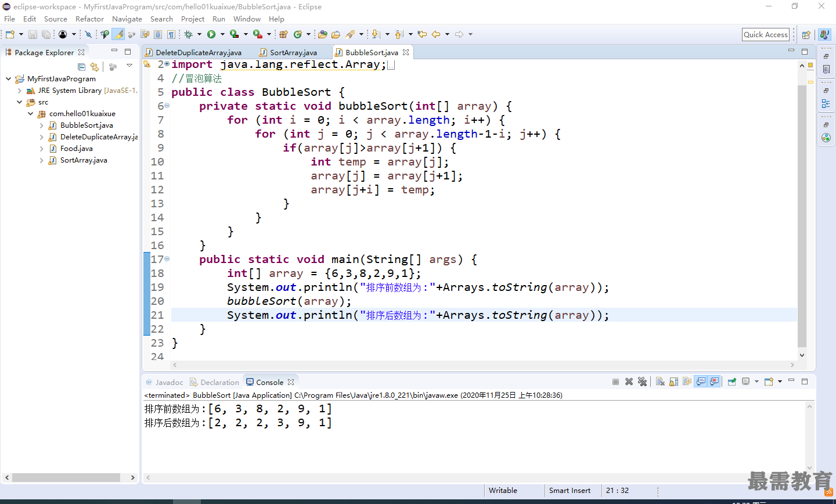
Task: Open the Navigate menu
Action: tap(127, 19)
